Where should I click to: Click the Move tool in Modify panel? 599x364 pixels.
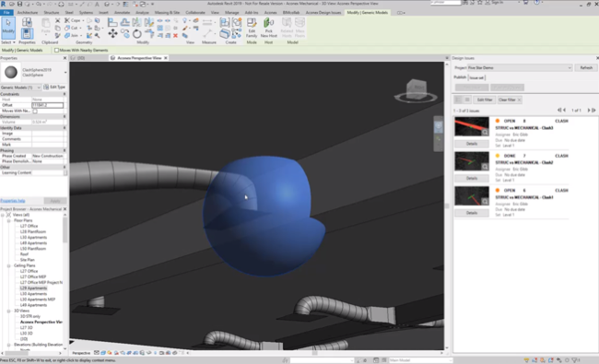coord(112,34)
